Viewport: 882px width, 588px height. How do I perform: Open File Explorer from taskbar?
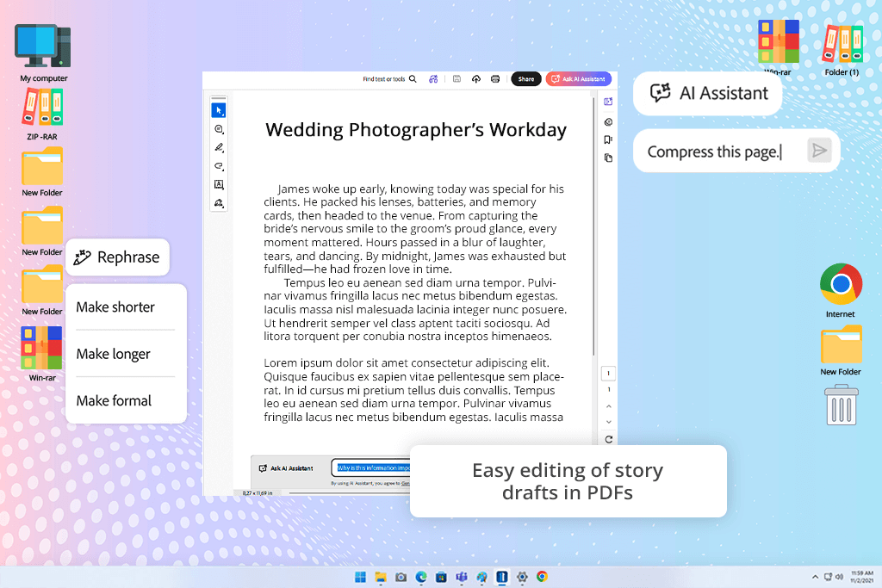coord(381,578)
